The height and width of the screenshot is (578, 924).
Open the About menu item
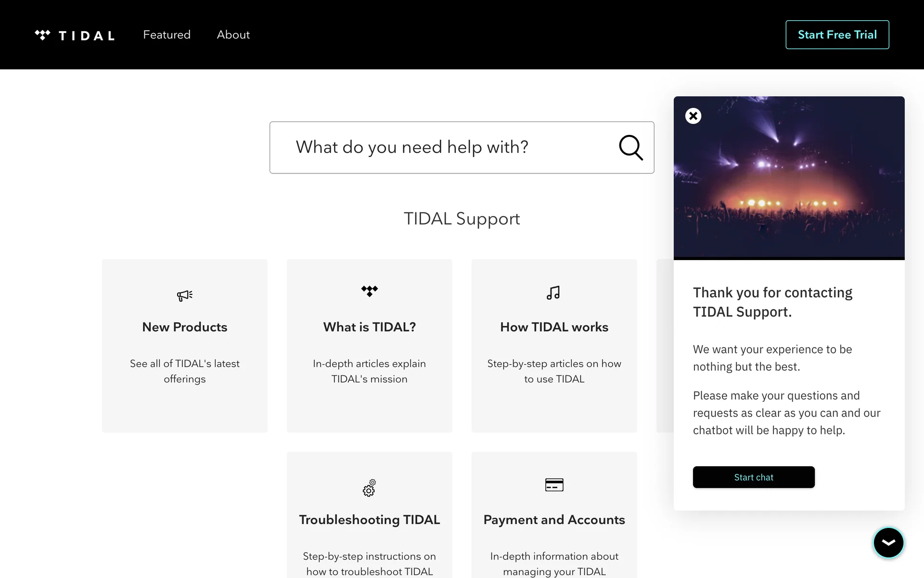tap(233, 35)
